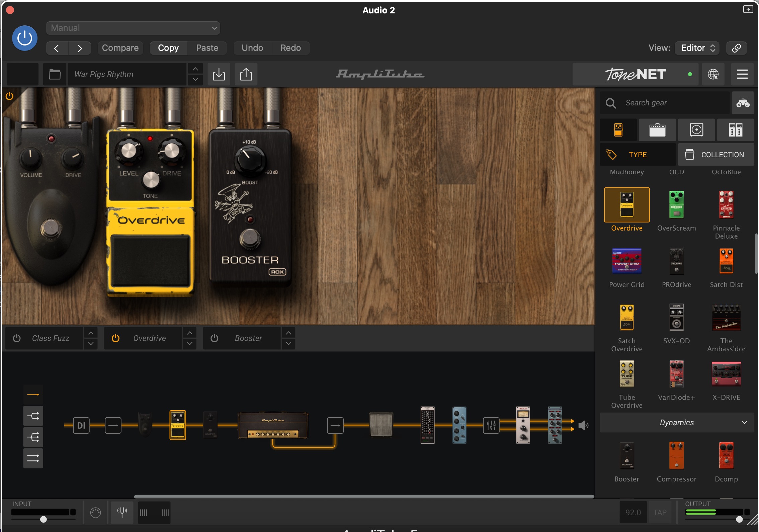Viewport: 759px width, 532px height.
Task: Toggle Class Fuzz power button
Action: pyautogui.click(x=17, y=338)
